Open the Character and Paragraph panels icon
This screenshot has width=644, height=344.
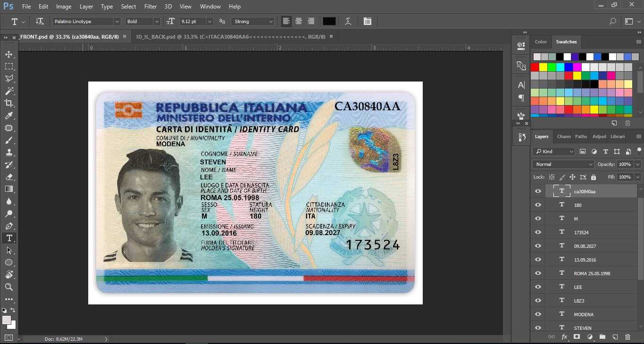pos(368,21)
